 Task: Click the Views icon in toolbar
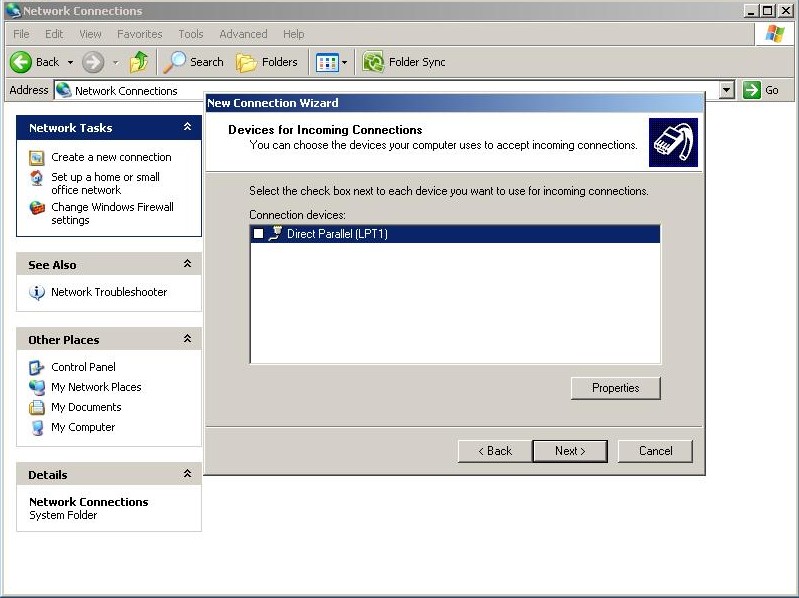click(x=327, y=63)
